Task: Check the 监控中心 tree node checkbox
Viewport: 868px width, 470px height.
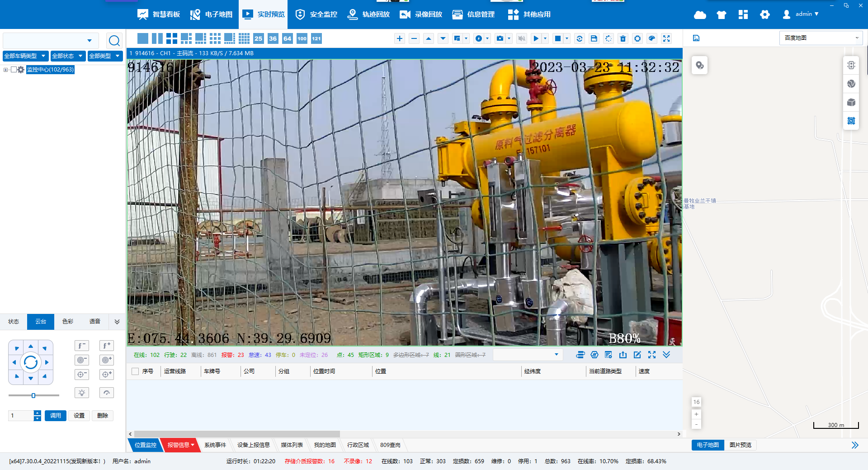Action: click(x=14, y=70)
